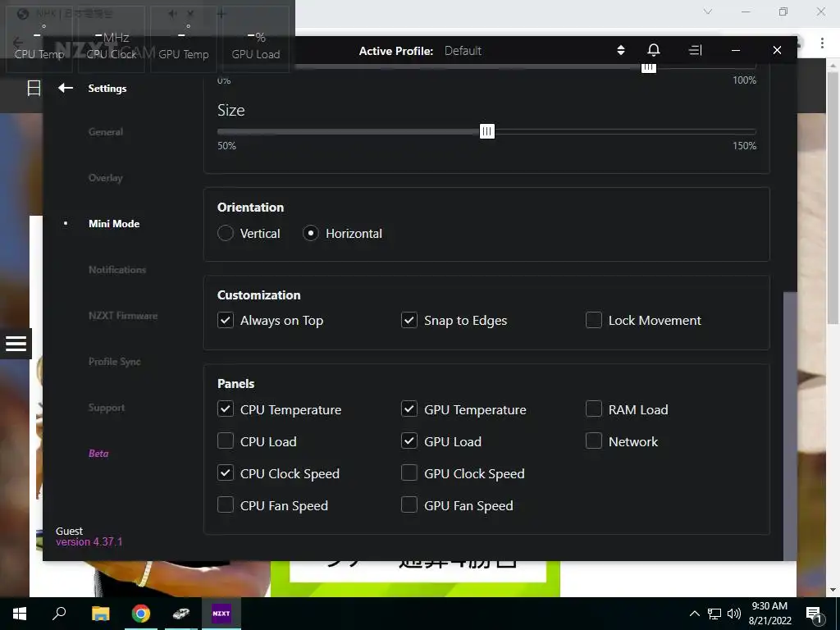Enable GPU Clock Speed panel
Image resolution: width=840 pixels, height=630 pixels.
tap(409, 473)
